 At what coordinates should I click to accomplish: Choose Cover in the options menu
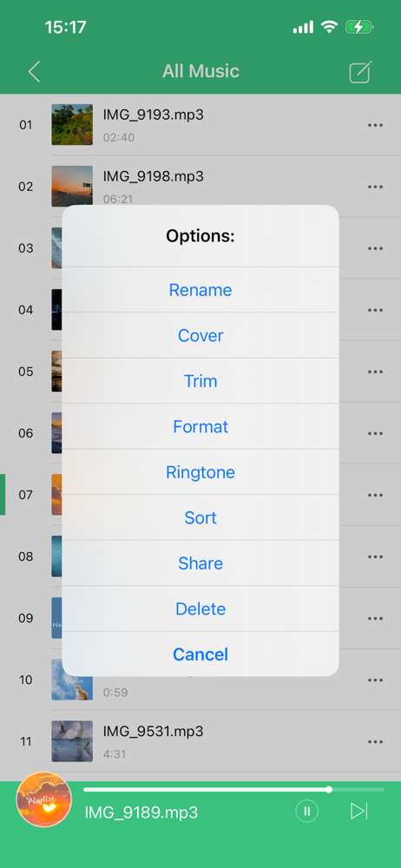pyautogui.click(x=200, y=335)
